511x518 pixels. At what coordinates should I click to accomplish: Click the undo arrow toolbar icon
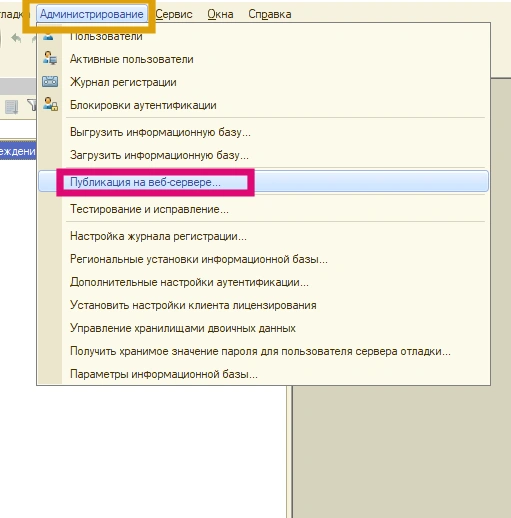[x=16, y=38]
